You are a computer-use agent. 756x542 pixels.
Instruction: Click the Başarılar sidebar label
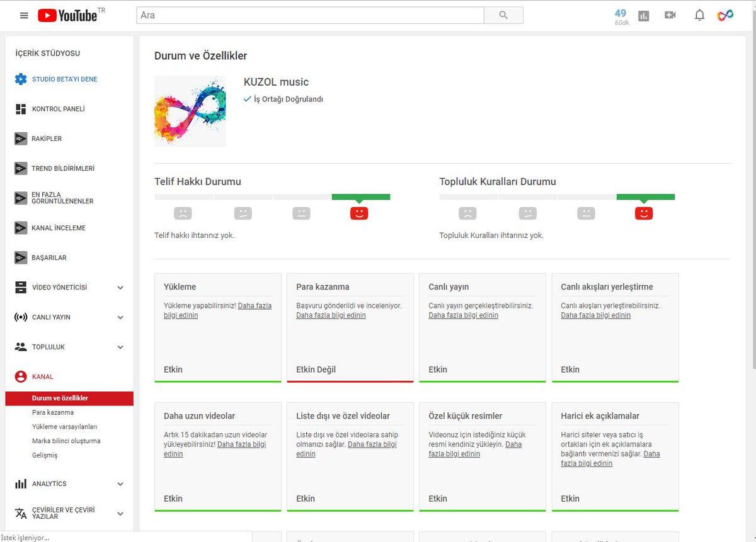49,257
